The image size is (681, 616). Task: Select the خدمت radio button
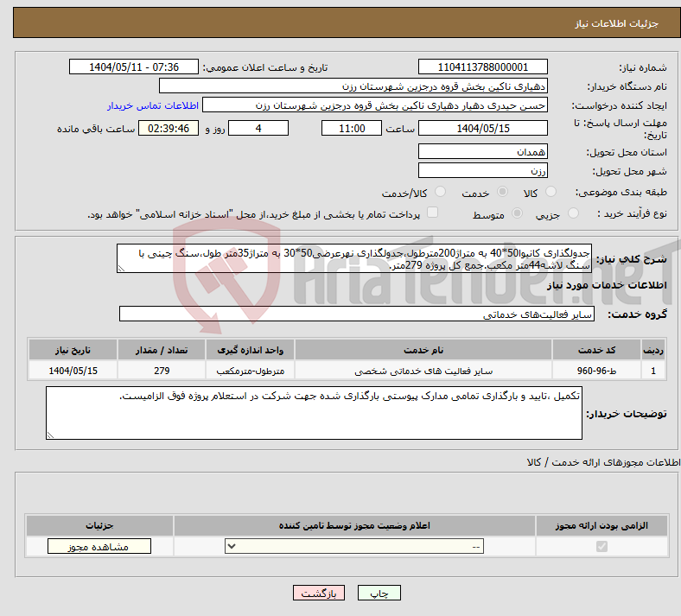[x=502, y=192]
